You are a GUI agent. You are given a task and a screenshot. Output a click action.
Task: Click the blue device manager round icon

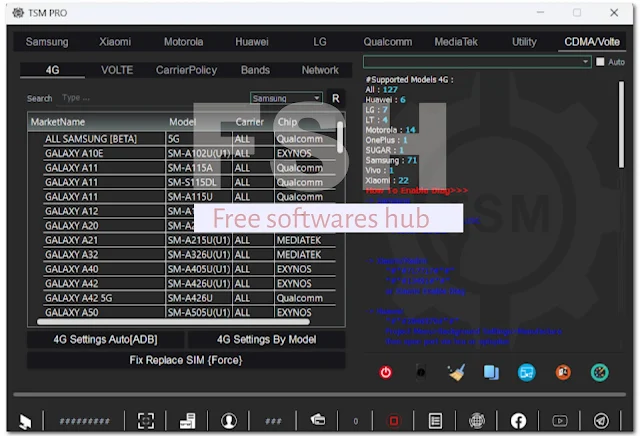pyautogui.click(x=527, y=372)
